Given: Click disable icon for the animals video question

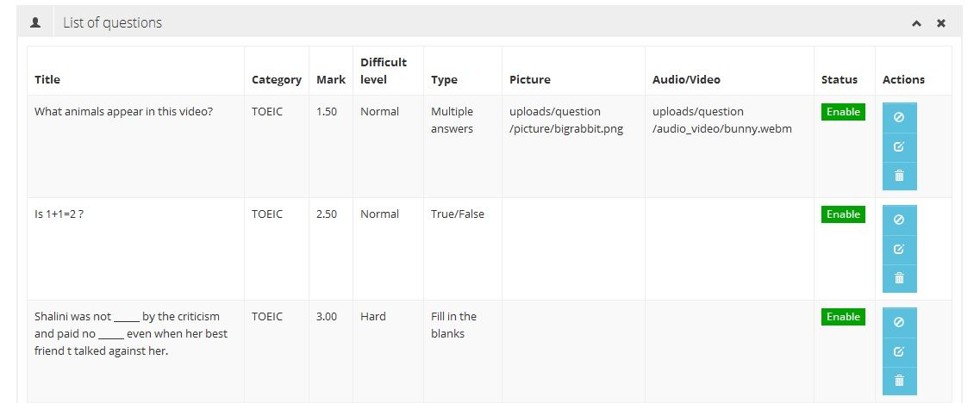Looking at the screenshot, I should (899, 117).
